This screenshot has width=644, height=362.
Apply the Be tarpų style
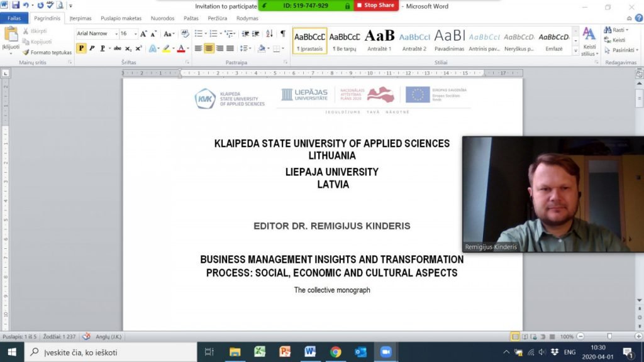click(x=345, y=41)
